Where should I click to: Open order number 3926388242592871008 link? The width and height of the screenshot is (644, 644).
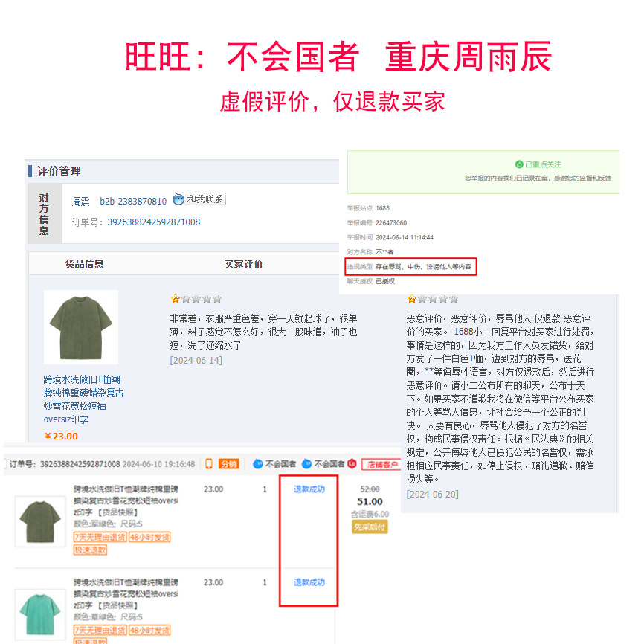(x=154, y=222)
